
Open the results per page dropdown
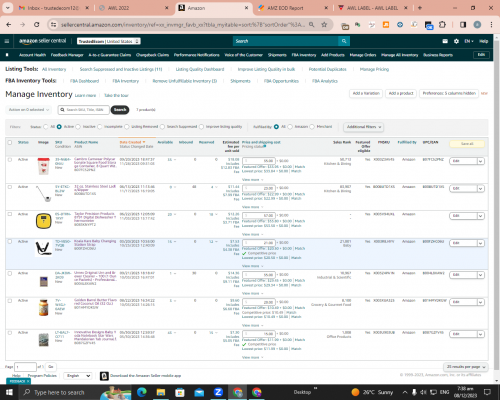[466, 367]
